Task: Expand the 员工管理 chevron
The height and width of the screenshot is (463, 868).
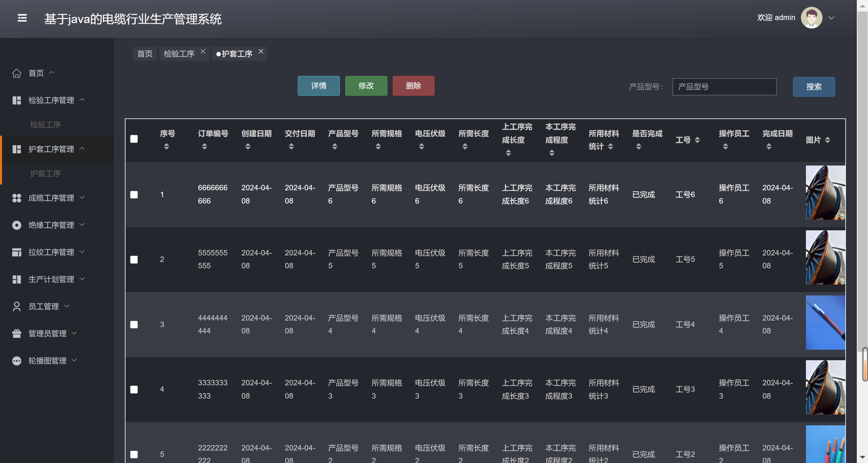Action: [67, 306]
